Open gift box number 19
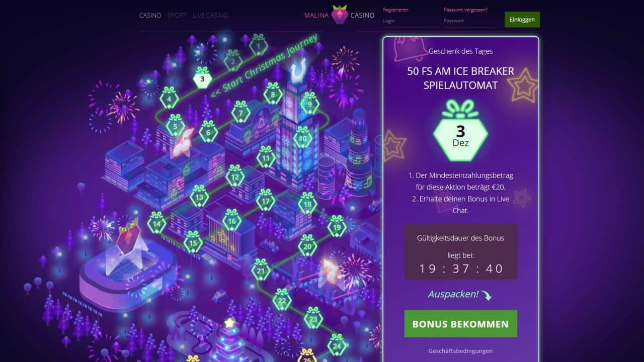This screenshot has width=644, height=362. pos(337,226)
